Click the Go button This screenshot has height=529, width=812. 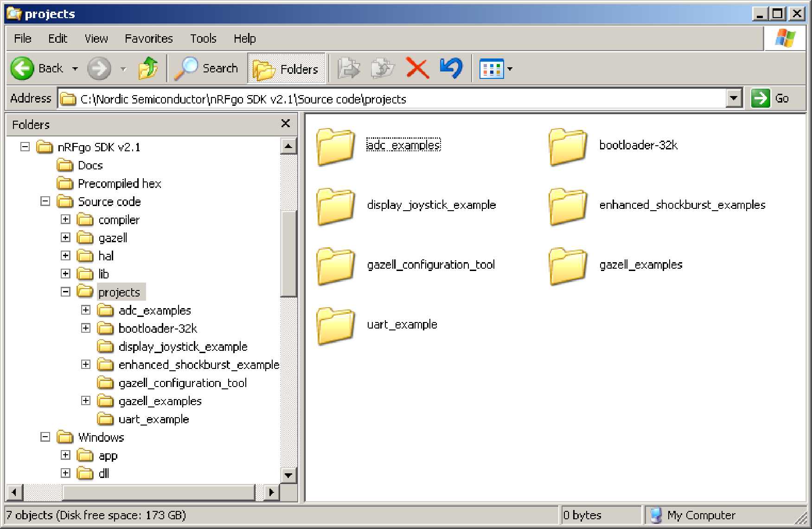pyautogui.click(x=770, y=98)
